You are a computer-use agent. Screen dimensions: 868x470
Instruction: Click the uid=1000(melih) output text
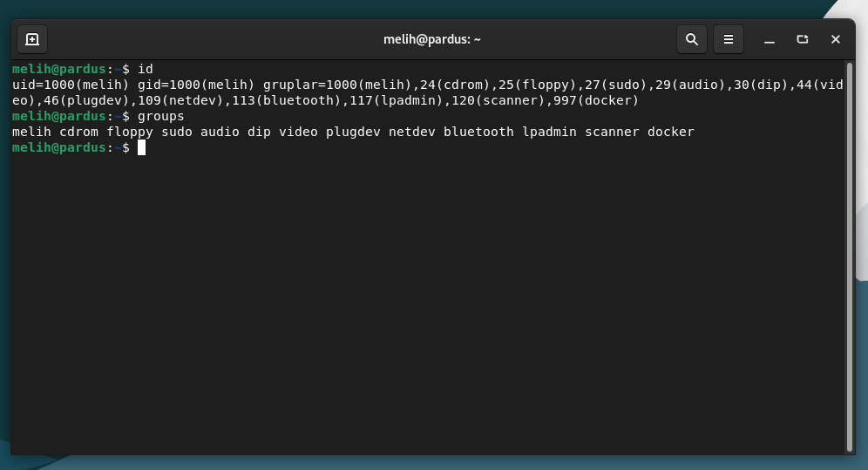(x=71, y=85)
